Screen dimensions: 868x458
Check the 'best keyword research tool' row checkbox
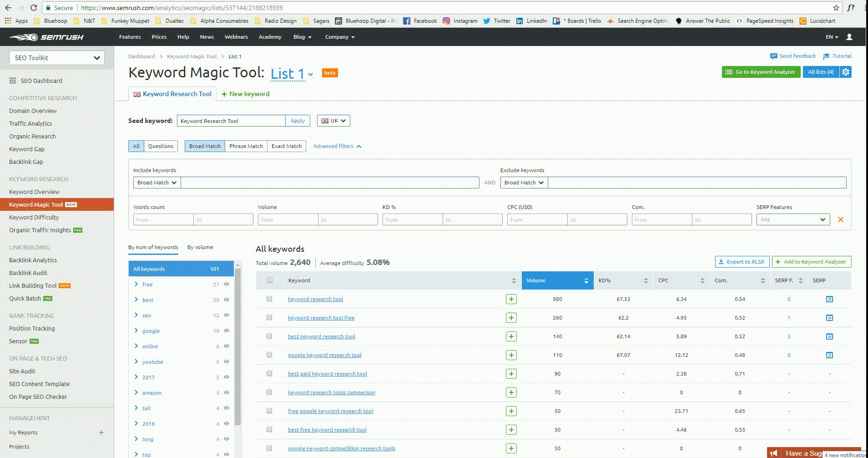pos(269,336)
